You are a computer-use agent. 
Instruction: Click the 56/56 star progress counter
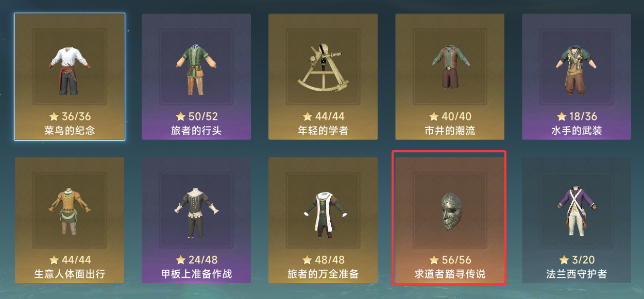pyautogui.click(x=450, y=260)
